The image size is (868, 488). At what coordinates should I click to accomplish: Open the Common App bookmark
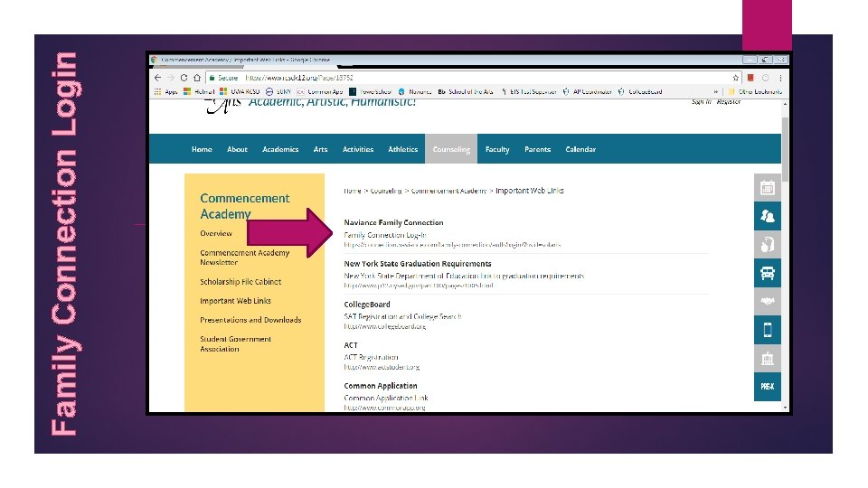320,92
